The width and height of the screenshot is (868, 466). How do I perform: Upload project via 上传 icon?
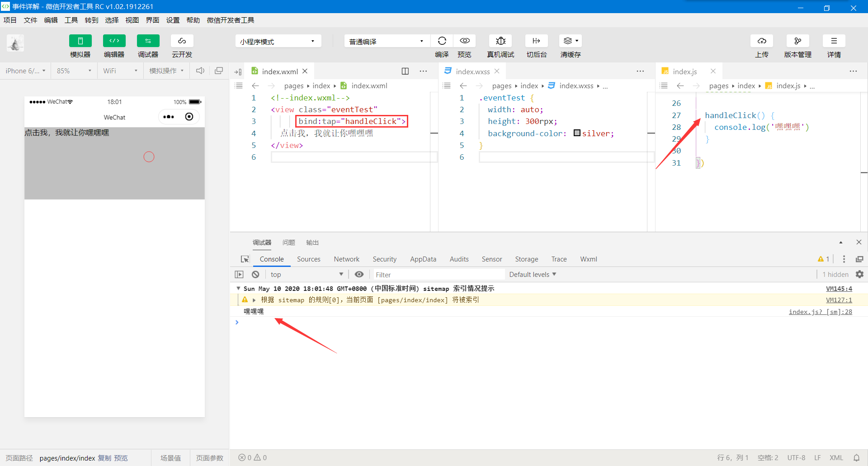tap(762, 41)
